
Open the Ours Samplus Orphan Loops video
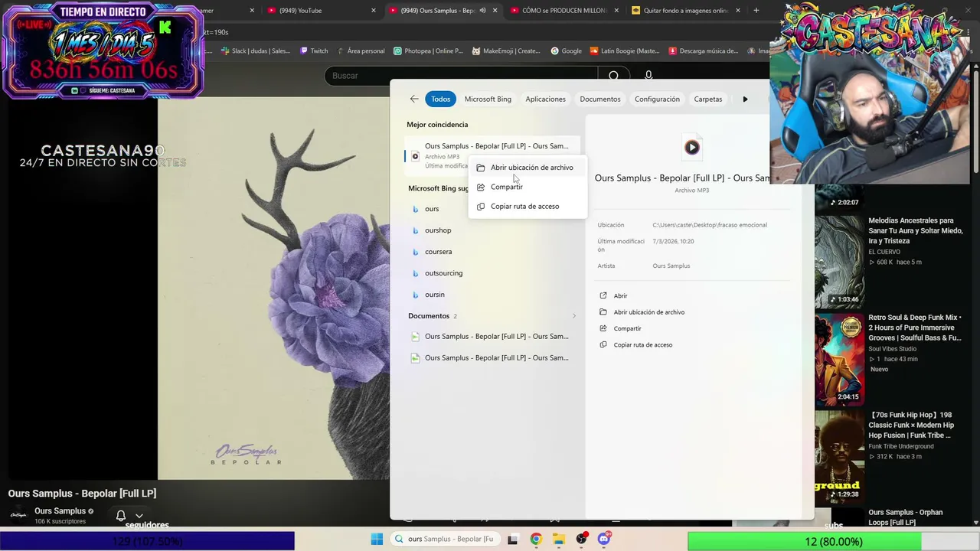(x=906, y=517)
